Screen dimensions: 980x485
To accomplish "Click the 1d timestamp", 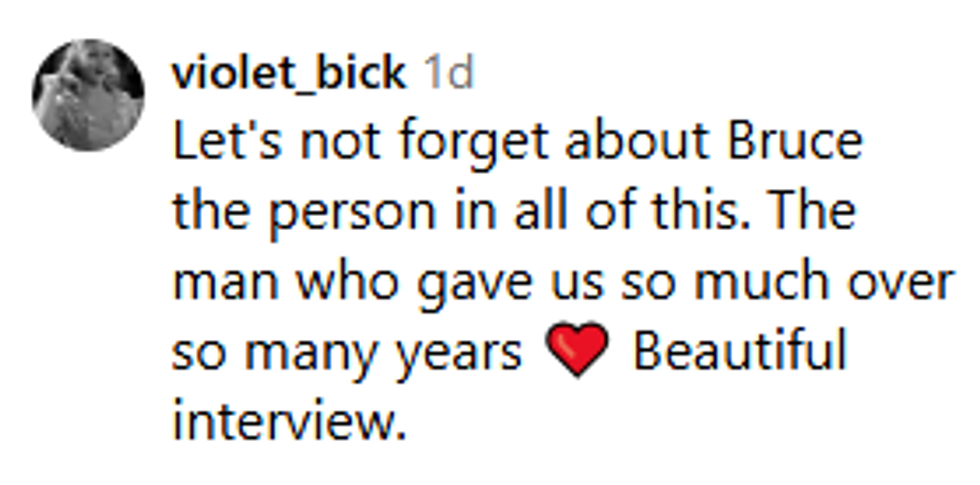I will tap(447, 73).
